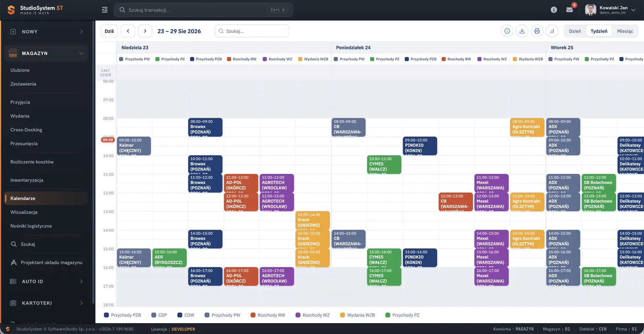644x334 pixels.
Task: Focus the calendar Szukaj search field
Action: [252, 31]
